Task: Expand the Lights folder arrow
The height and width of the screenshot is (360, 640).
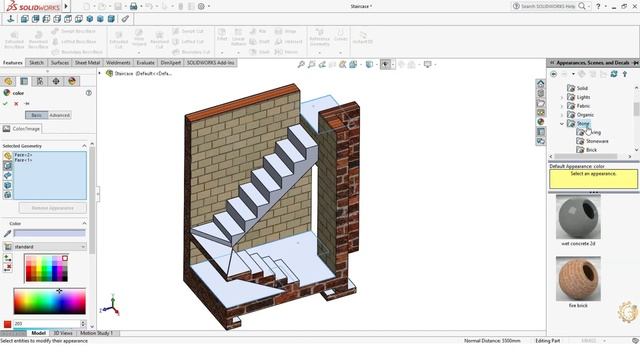Action: pos(562,97)
